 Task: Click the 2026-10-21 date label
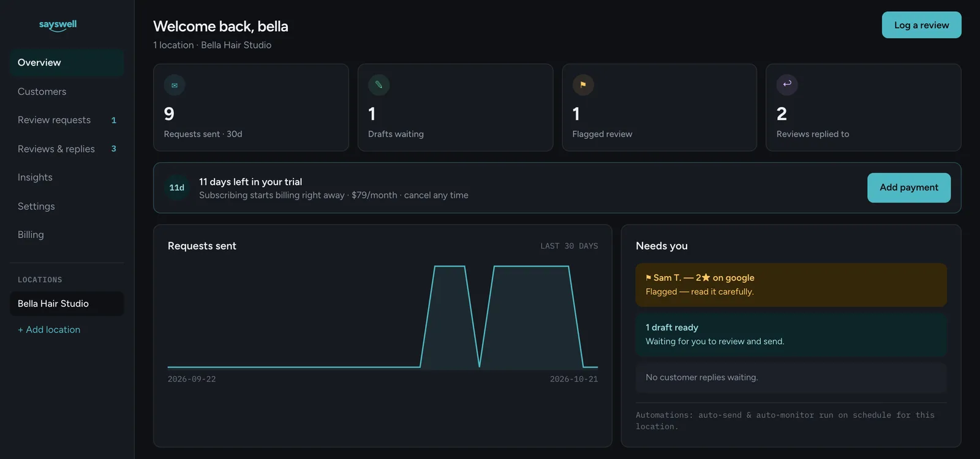pyautogui.click(x=574, y=379)
